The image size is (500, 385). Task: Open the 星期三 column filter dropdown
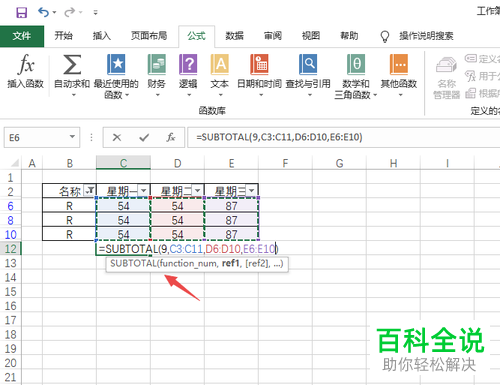pyautogui.click(x=251, y=191)
